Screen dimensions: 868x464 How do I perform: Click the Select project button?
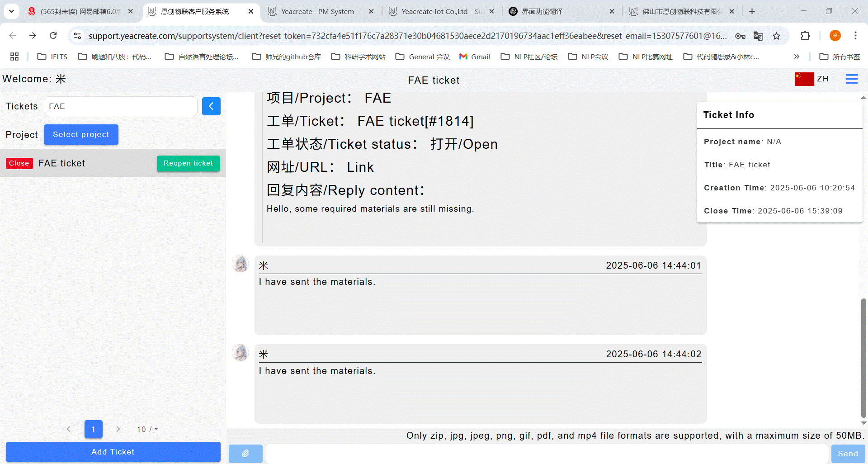pos(81,135)
